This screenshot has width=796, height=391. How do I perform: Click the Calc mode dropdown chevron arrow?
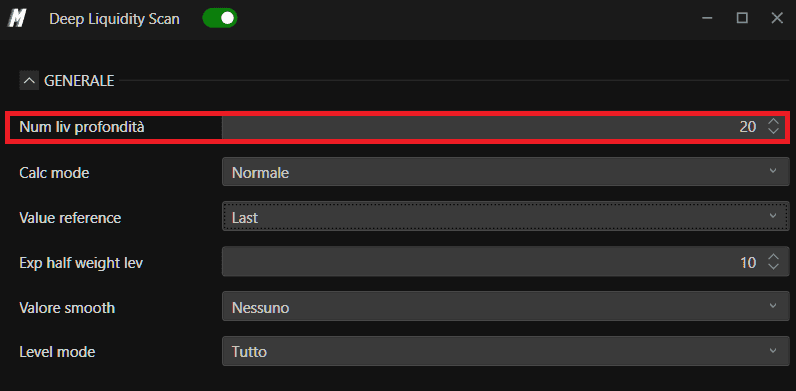click(773, 171)
